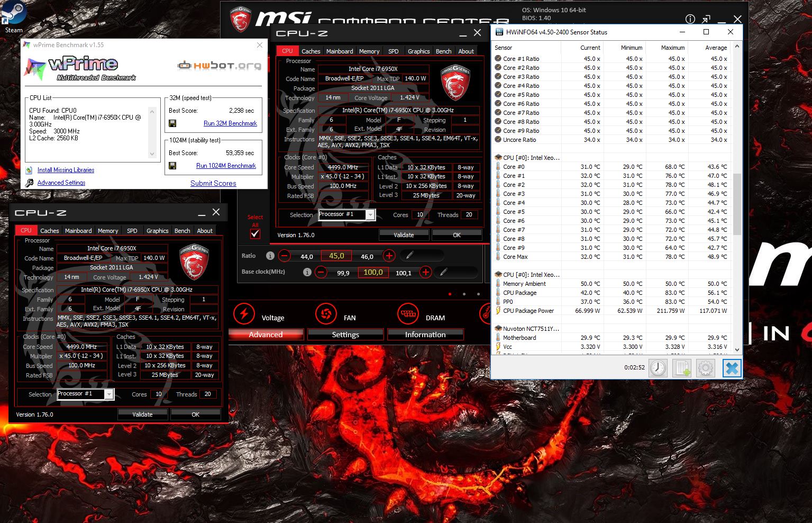Click the MSI Command Center info circle icon
Screen dimensions: 812x523
point(690,19)
